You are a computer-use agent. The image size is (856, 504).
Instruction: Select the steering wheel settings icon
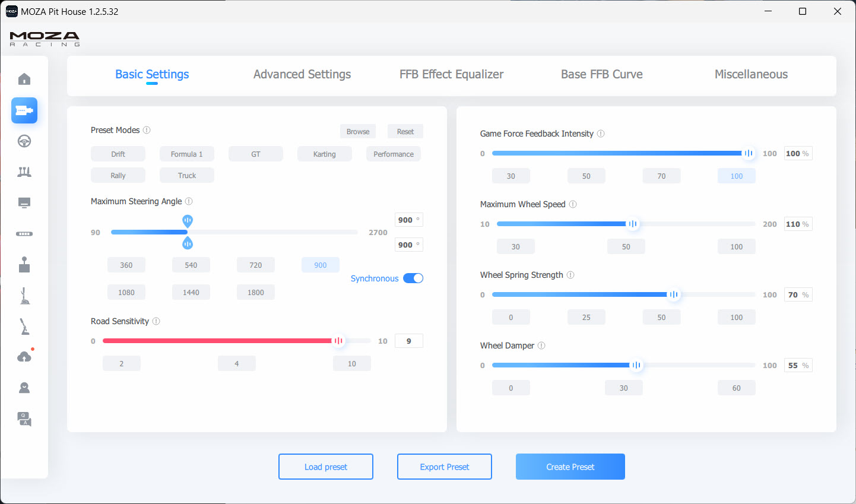point(24,141)
